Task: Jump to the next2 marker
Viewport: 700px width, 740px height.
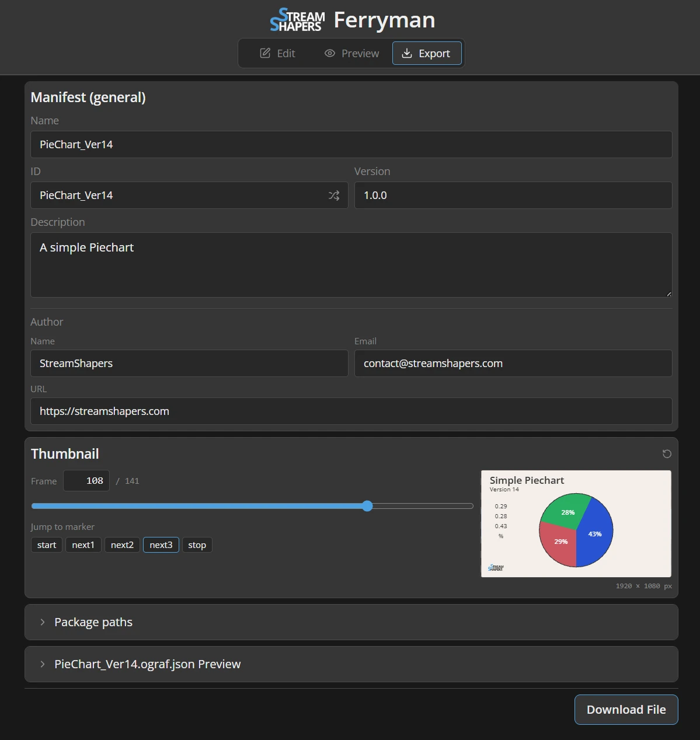Action: tap(122, 545)
